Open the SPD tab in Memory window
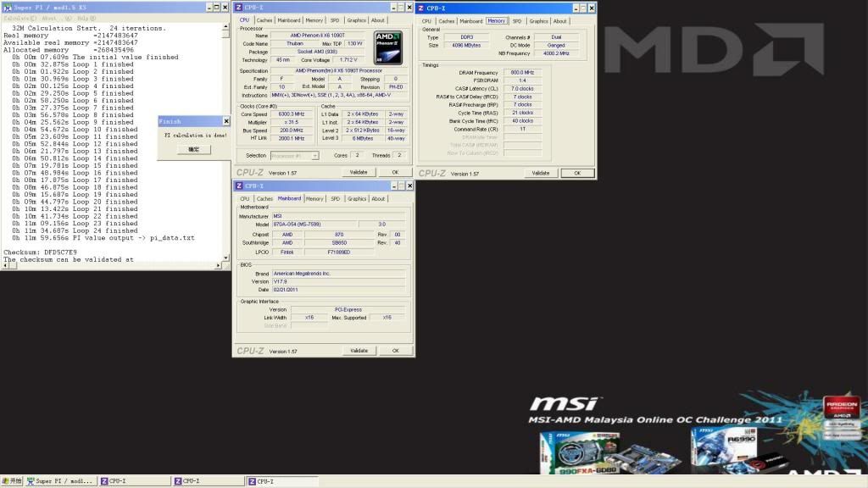 [x=517, y=21]
